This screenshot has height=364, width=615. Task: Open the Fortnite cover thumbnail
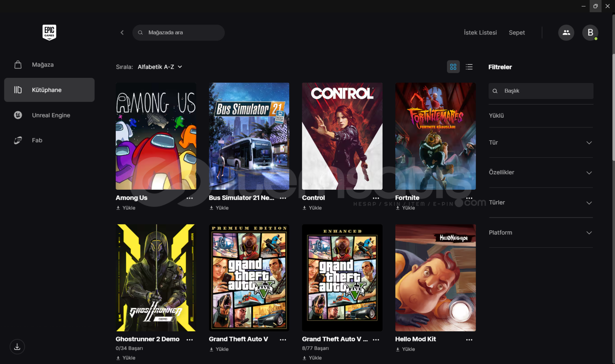[x=436, y=136]
